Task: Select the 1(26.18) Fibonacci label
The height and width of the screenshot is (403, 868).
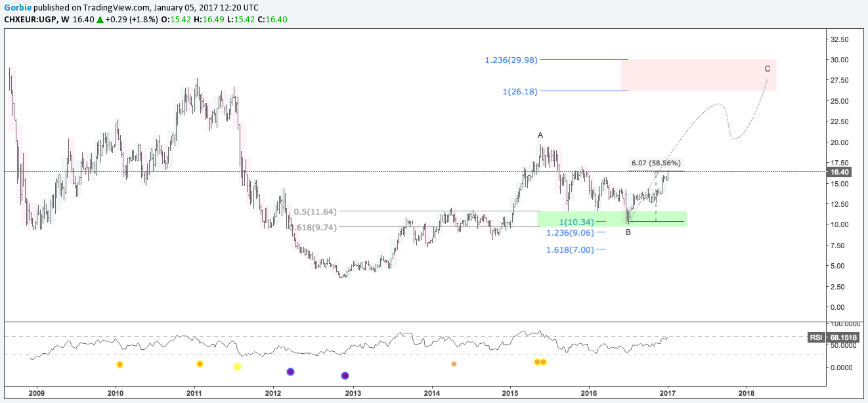Action: point(521,91)
